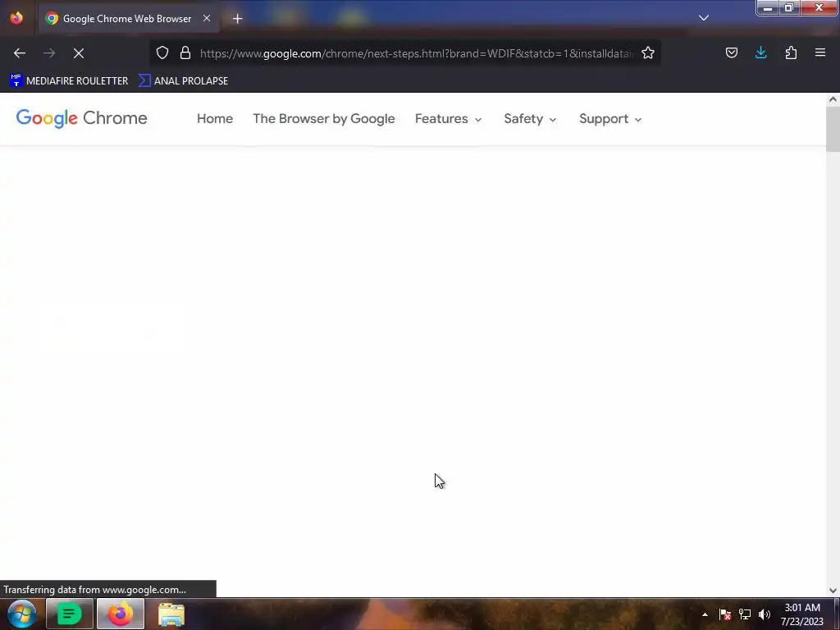Click the Firefox taskbar button

[121, 614]
